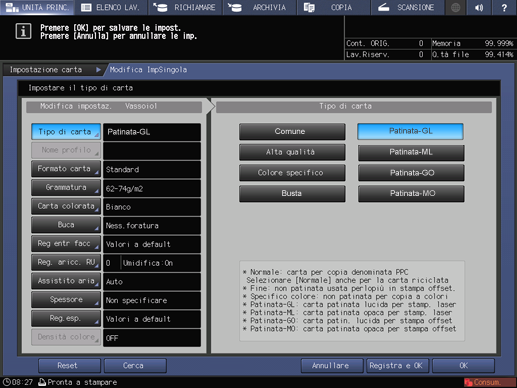Screen dimensions: 517x388
Task: Click the printer status icon
Action: click(42, 382)
